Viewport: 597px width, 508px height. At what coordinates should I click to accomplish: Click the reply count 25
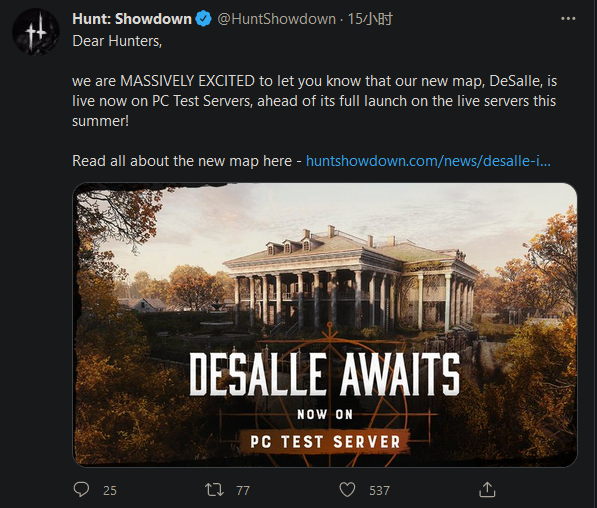click(x=110, y=490)
